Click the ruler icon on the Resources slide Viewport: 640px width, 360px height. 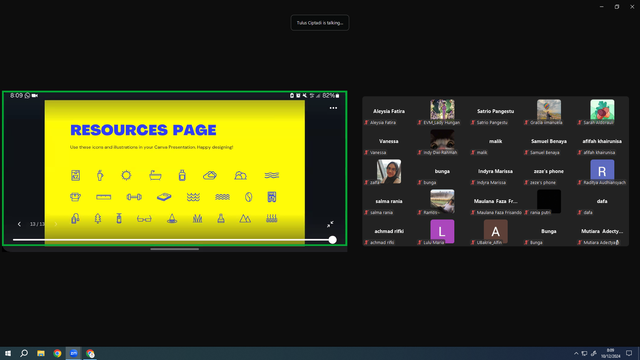[104, 197]
